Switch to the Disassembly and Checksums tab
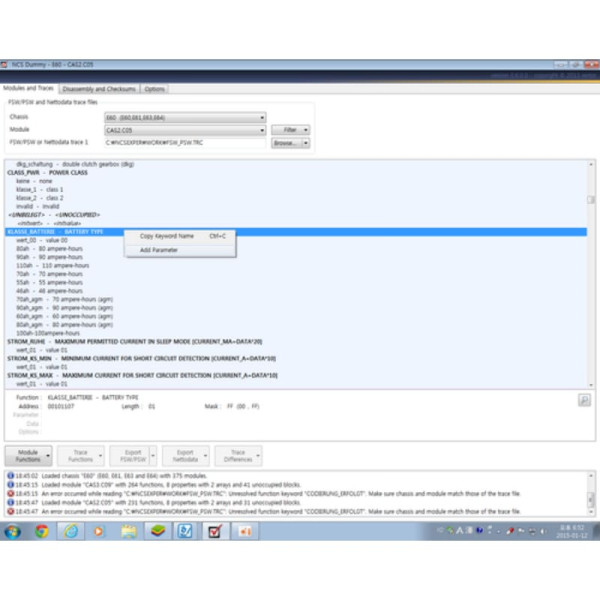This screenshot has height=600, width=600. point(100,88)
